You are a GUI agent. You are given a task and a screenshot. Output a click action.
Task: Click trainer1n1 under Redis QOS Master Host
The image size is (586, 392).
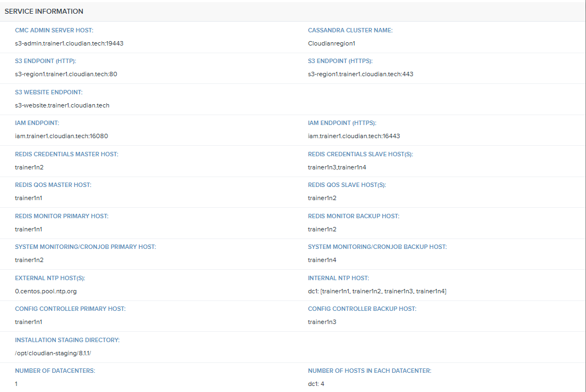tap(29, 198)
